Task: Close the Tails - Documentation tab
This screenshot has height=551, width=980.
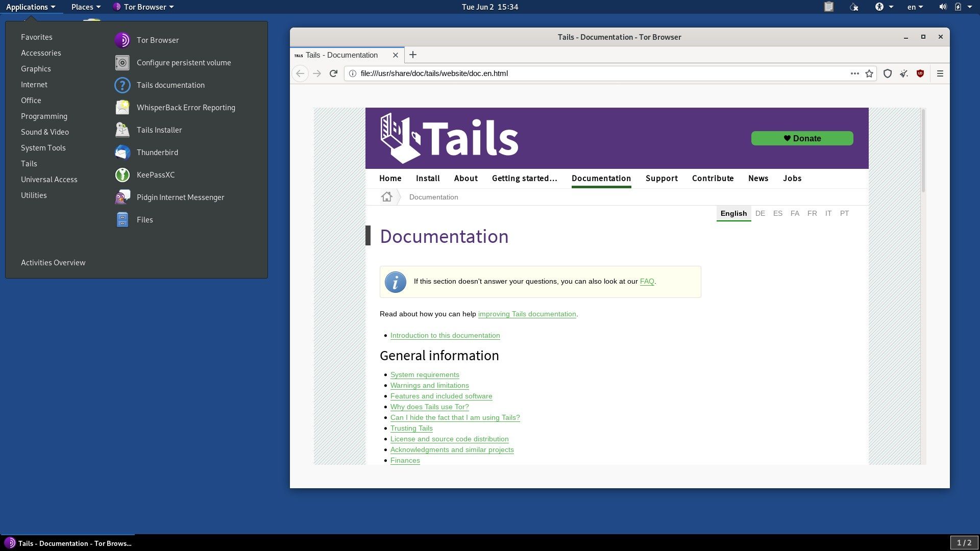Action: click(x=395, y=55)
